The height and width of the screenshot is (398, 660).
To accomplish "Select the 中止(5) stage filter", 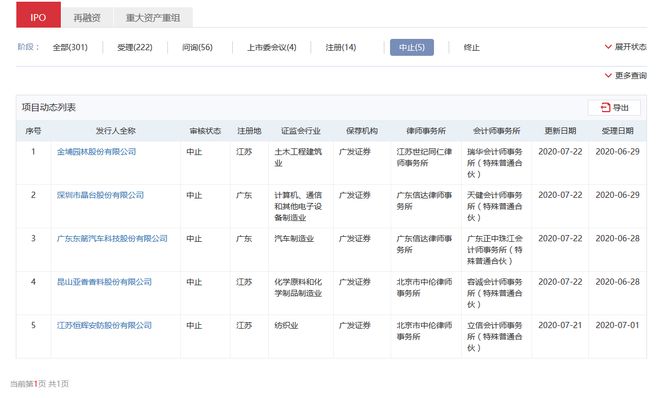I will coord(412,47).
